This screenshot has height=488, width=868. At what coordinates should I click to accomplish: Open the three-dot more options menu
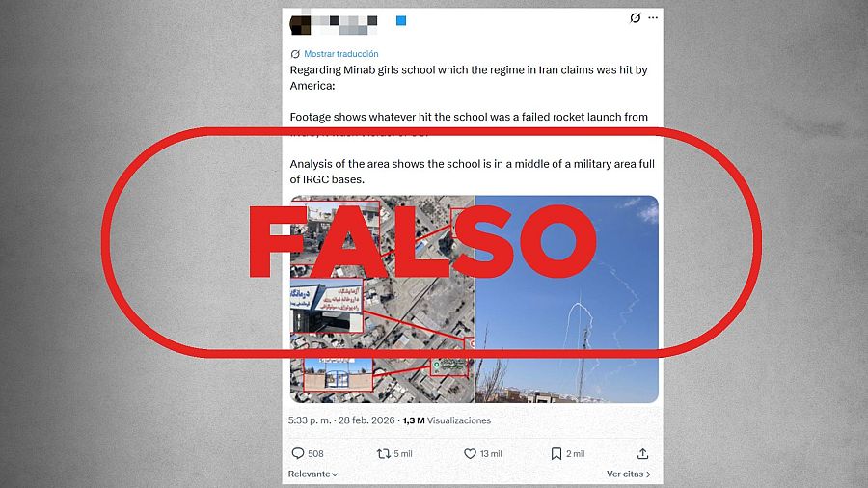tap(653, 17)
